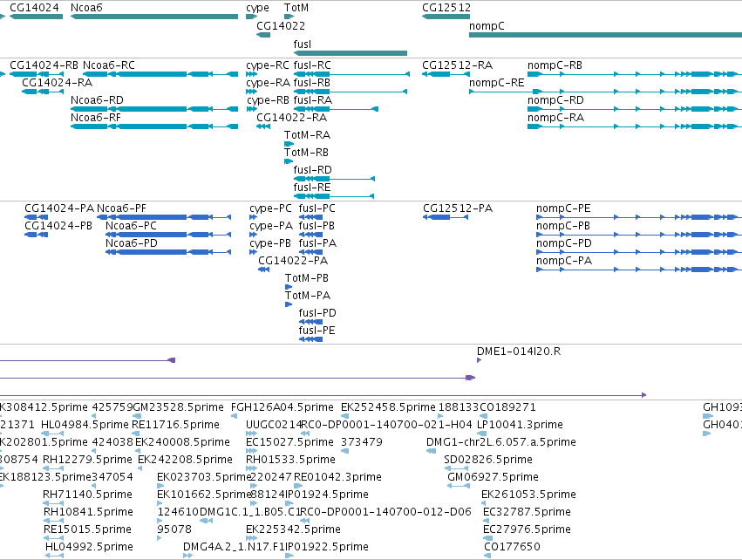
Task: Click transcript CG12512-RA label
Action: [457, 65]
